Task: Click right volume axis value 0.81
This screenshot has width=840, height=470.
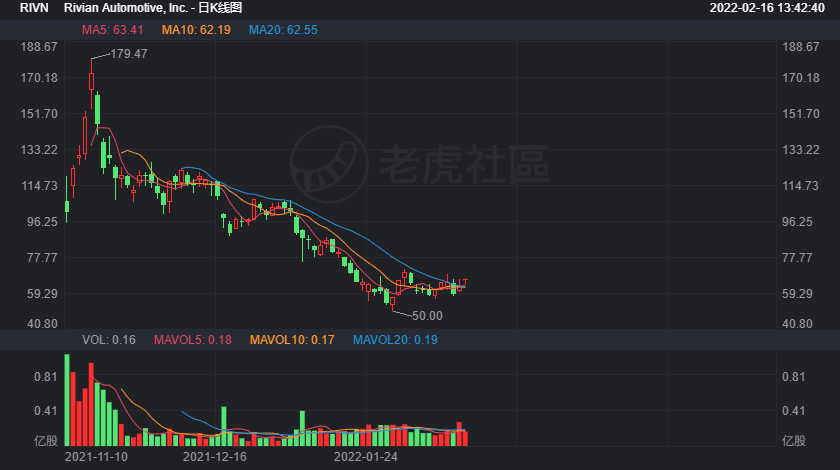Action: (793, 377)
